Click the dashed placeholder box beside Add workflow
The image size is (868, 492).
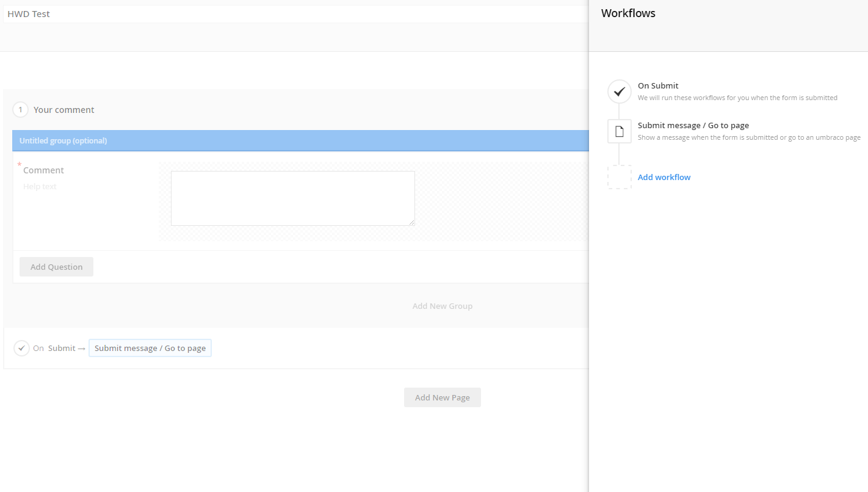pos(619,177)
